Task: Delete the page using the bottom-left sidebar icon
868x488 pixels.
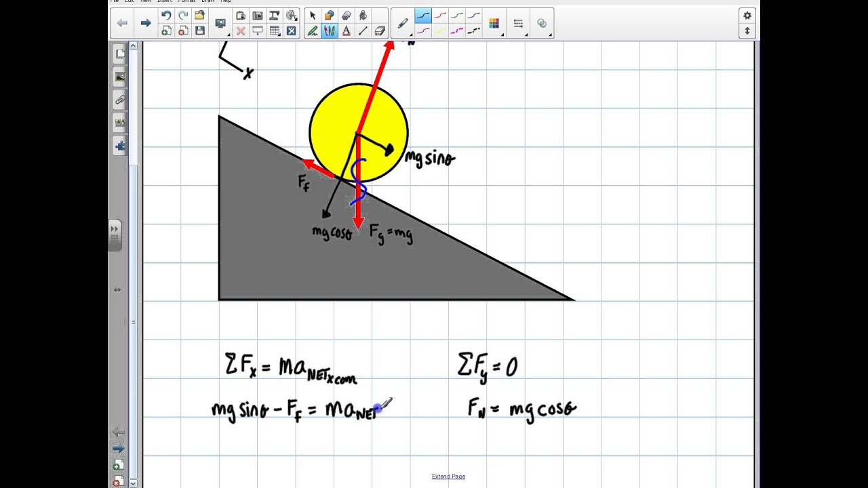Action: pos(118,482)
